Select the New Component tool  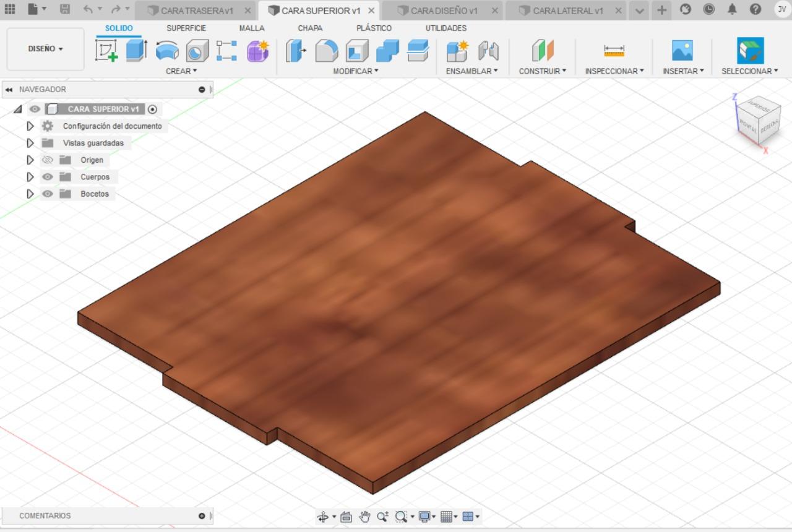pos(457,51)
